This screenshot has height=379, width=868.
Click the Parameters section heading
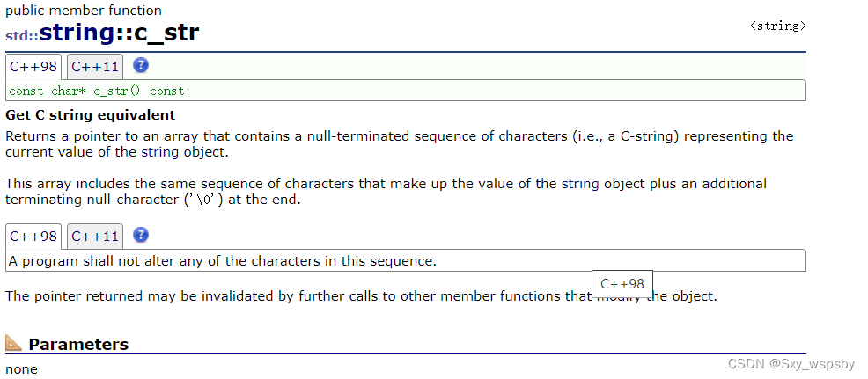click(x=78, y=344)
